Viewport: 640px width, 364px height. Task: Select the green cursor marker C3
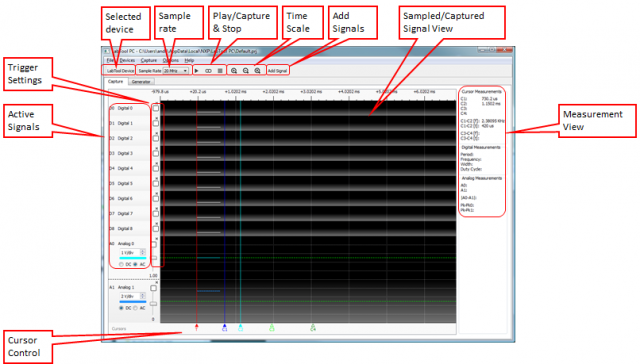(272, 327)
